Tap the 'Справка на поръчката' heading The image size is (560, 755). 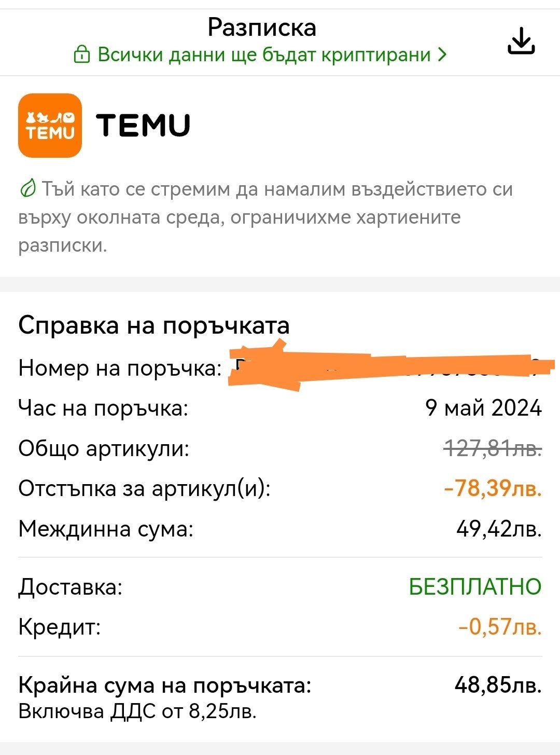click(x=154, y=325)
